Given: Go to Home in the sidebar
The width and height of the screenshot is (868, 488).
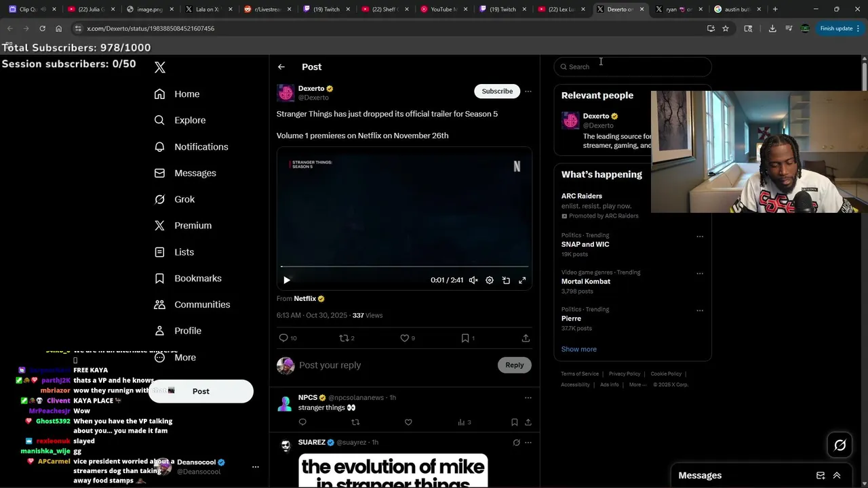Looking at the screenshot, I should (177, 94).
